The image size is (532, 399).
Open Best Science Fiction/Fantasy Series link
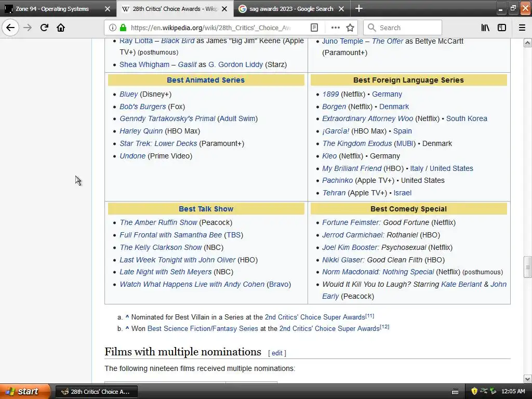203,329
